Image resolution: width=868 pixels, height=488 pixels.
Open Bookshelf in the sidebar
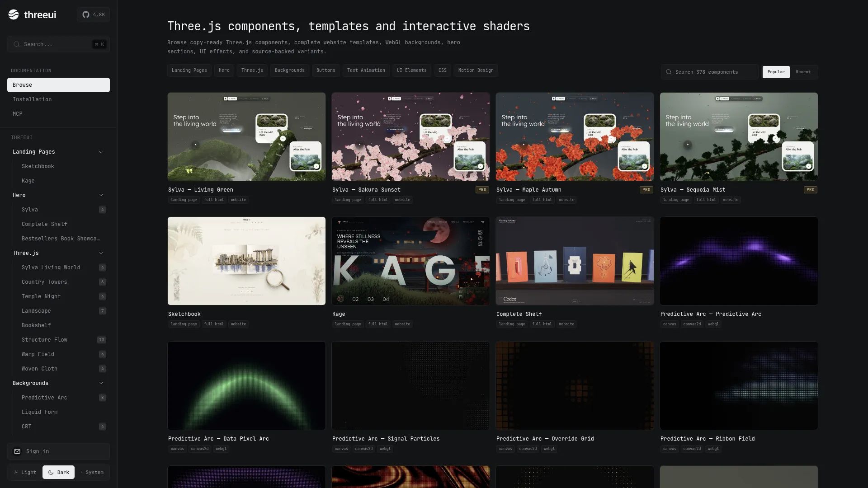pyautogui.click(x=36, y=325)
